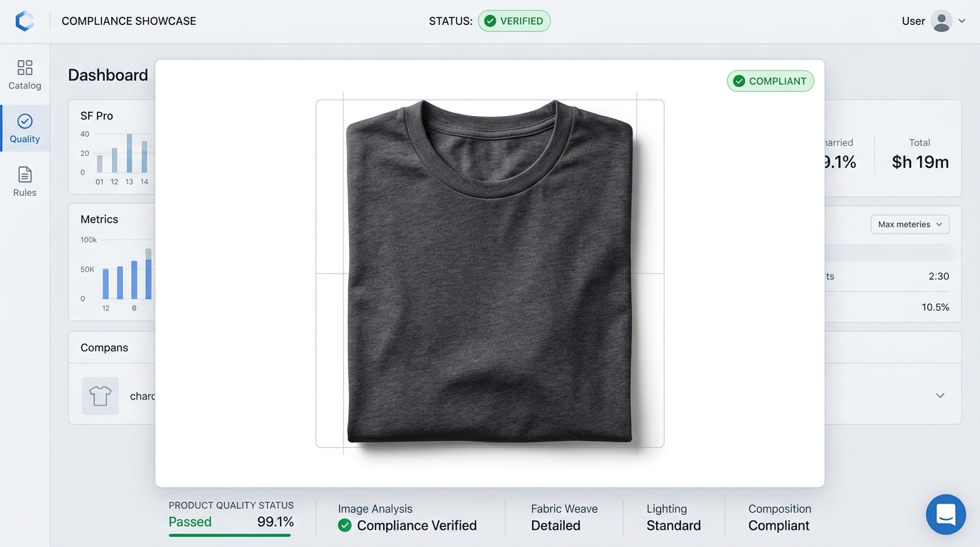Expand the User account menu chevron
This screenshot has height=547, width=980.
coord(961,21)
